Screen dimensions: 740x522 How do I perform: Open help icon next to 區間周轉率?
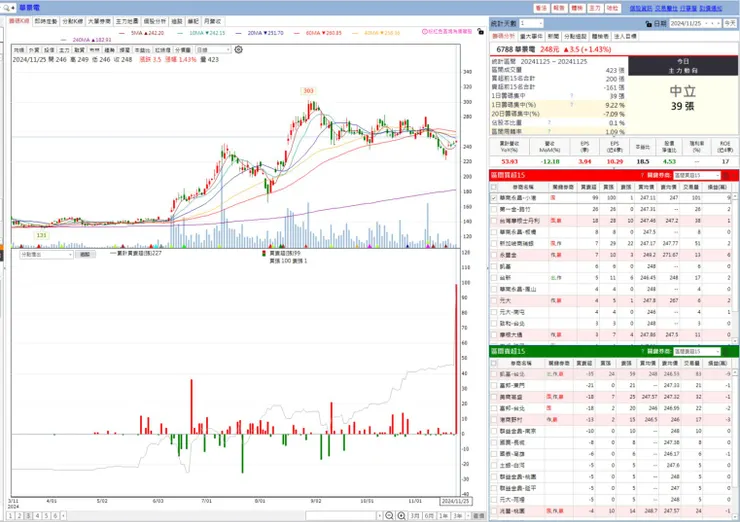point(549,132)
